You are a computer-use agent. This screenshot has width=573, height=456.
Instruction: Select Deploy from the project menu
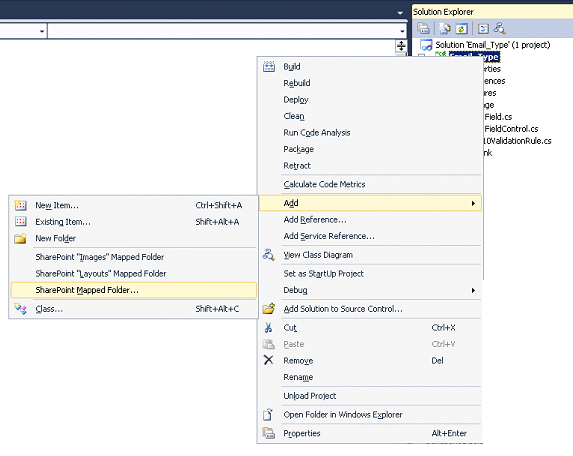(370, 99)
